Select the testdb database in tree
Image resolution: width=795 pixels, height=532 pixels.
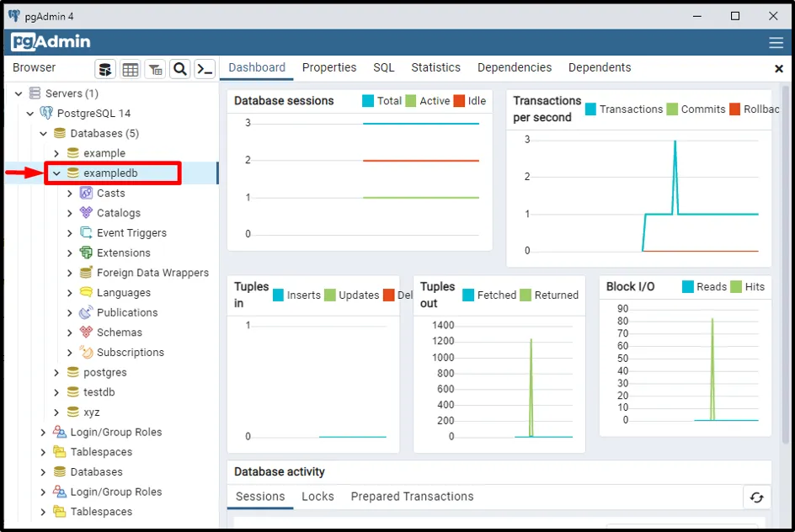(99, 392)
